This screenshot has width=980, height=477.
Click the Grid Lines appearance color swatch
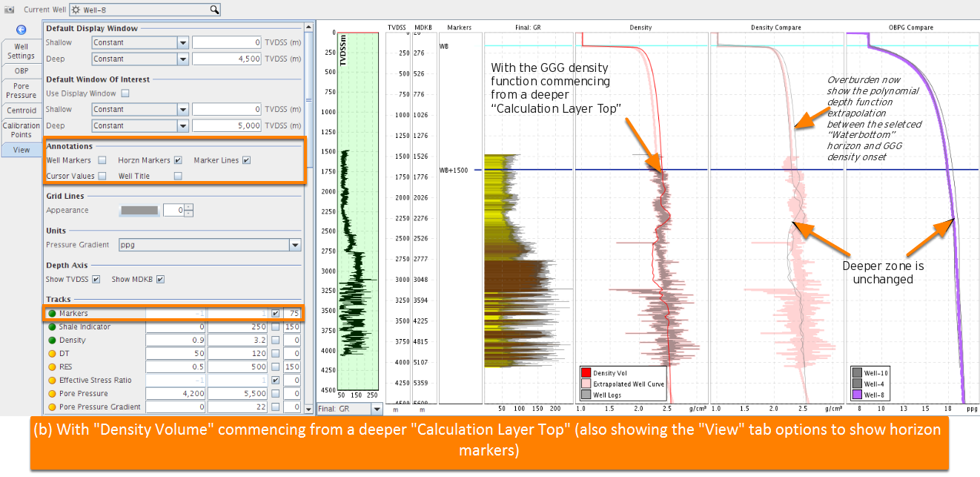(139, 211)
